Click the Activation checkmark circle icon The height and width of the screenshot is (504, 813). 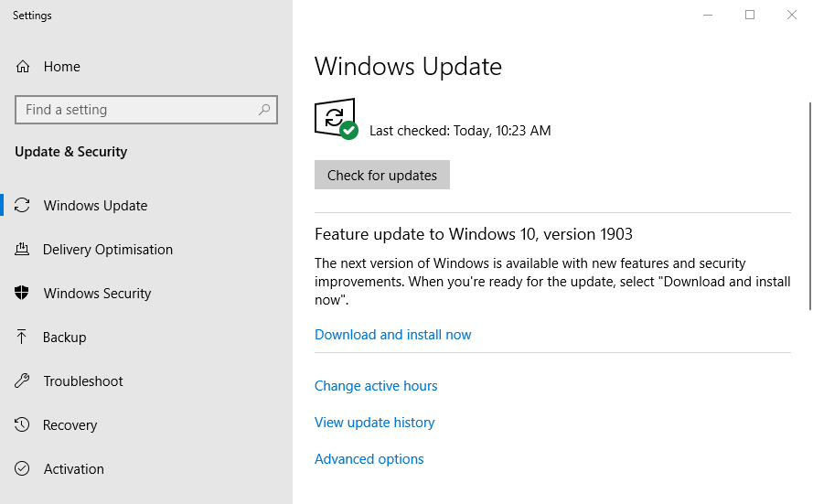point(22,468)
